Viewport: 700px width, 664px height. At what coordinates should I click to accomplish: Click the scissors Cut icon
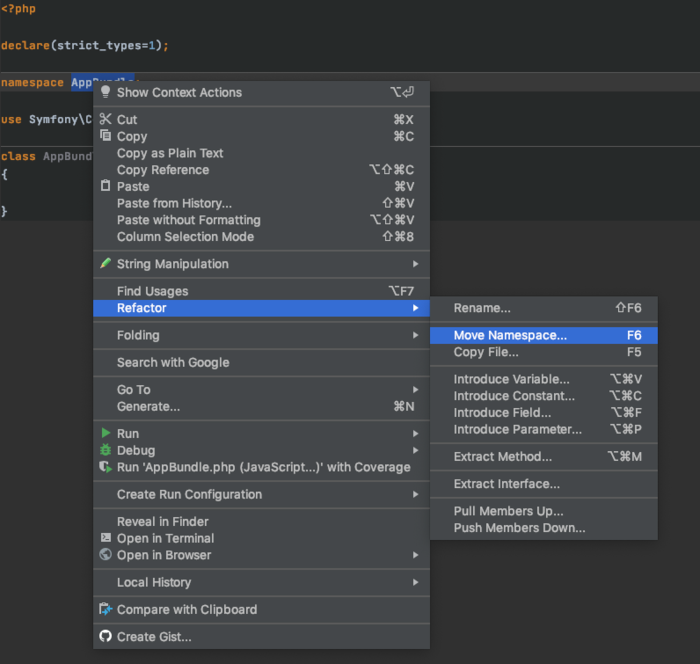pos(105,120)
